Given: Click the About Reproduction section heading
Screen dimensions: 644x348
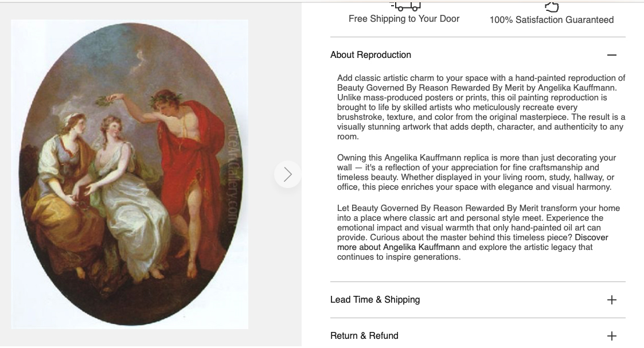Looking at the screenshot, I should (x=370, y=55).
